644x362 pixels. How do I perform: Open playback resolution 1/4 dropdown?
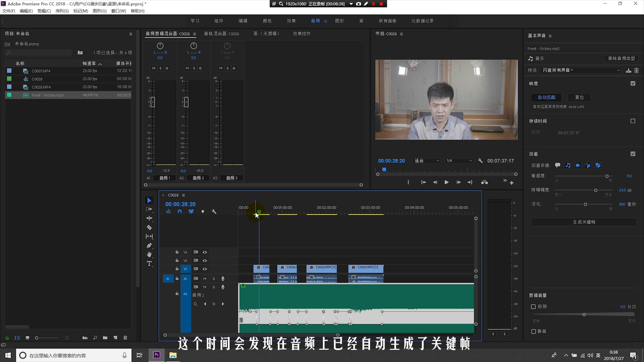coord(459,161)
